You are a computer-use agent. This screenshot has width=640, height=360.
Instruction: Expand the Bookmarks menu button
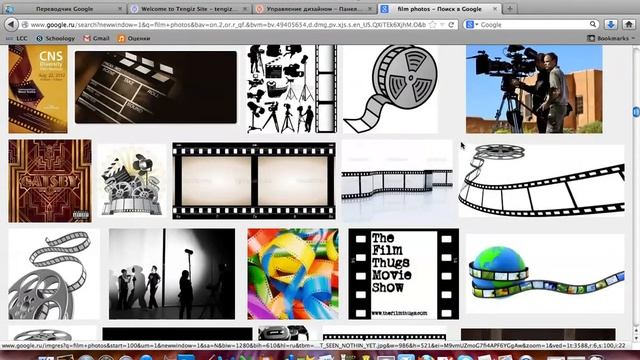(x=611, y=38)
